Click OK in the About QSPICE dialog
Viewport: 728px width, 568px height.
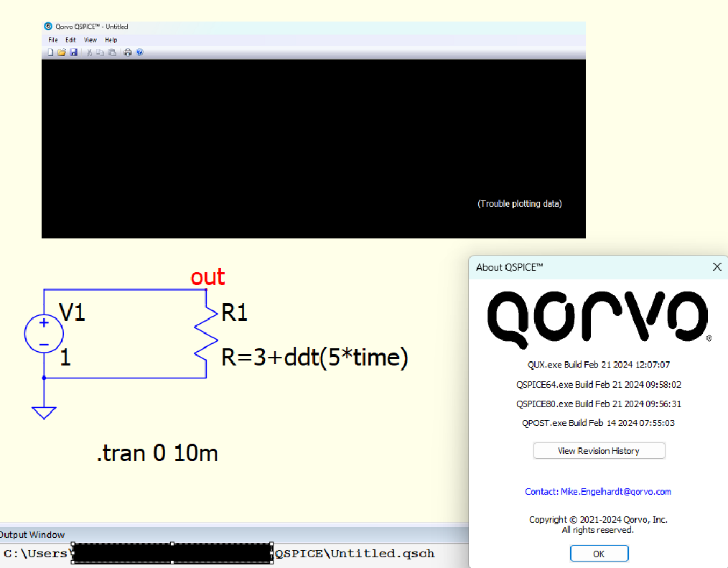599,554
